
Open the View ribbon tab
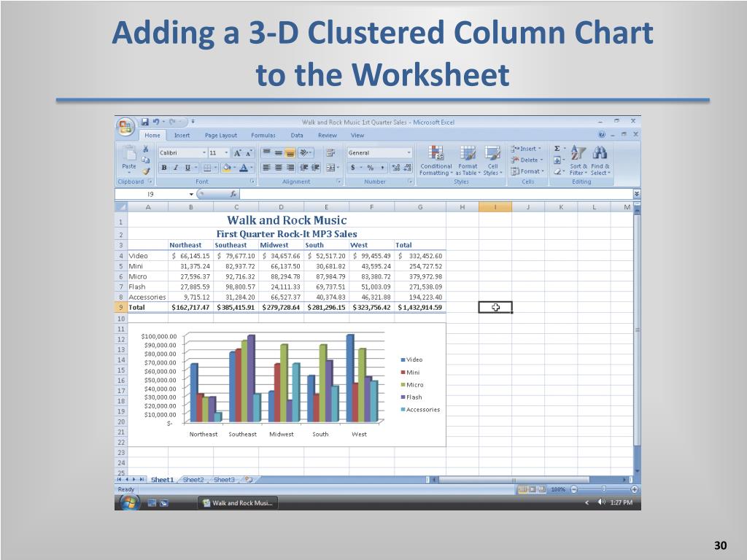pos(357,135)
